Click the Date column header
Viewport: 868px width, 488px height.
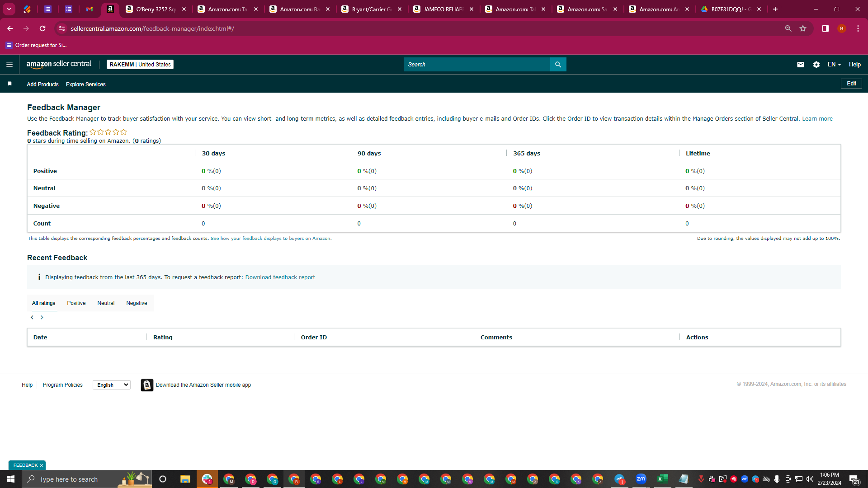pyautogui.click(x=40, y=338)
